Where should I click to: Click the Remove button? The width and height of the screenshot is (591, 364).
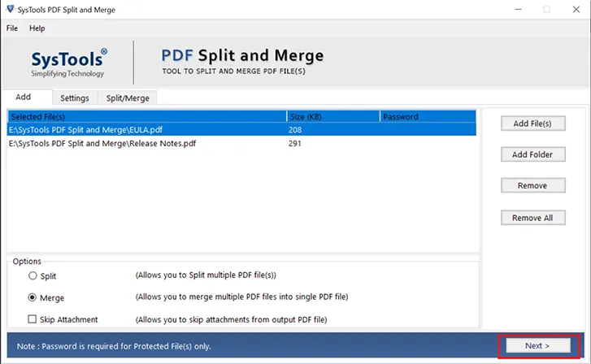pyautogui.click(x=533, y=185)
